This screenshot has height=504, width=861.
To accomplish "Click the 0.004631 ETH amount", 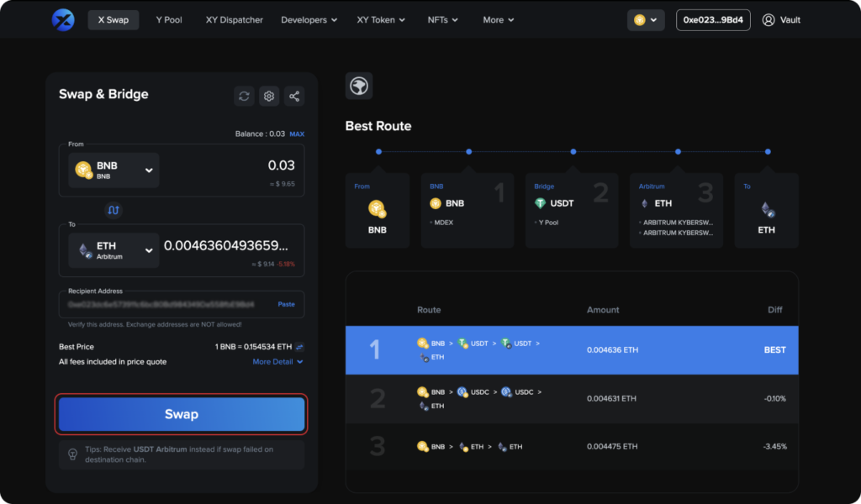I will tap(611, 399).
